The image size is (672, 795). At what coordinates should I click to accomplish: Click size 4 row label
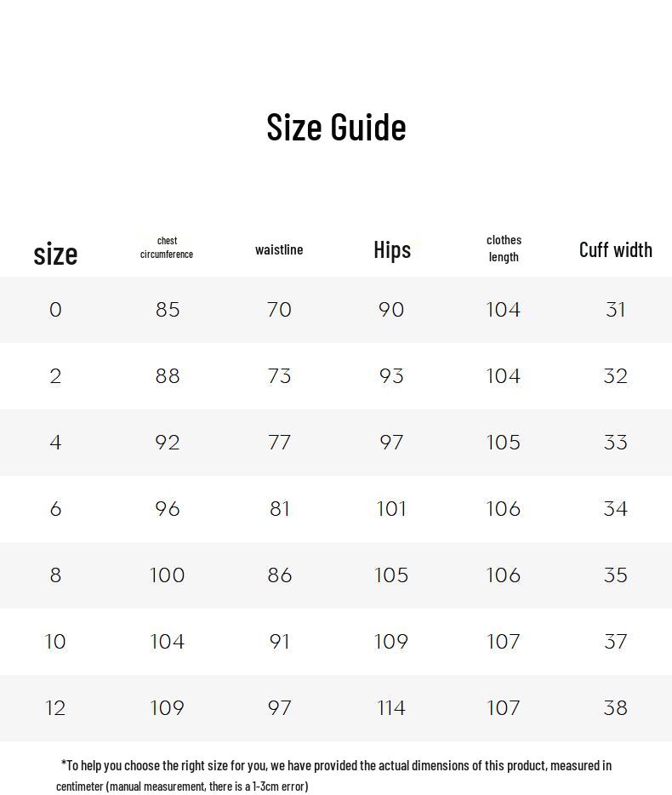(x=55, y=443)
